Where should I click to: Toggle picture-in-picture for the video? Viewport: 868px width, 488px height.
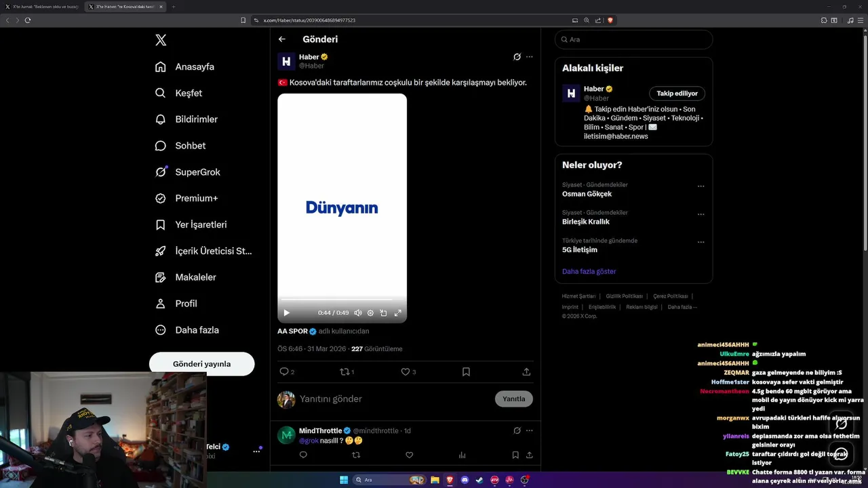click(x=383, y=313)
